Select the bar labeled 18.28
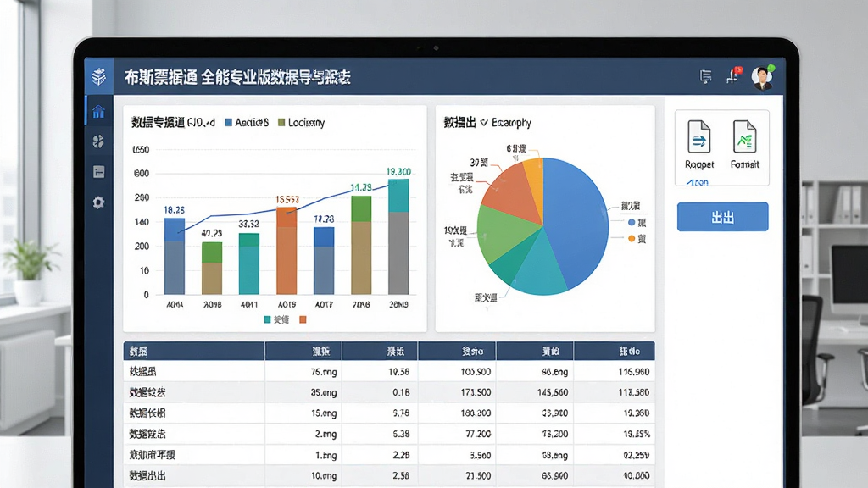Image resolution: width=868 pixels, height=488 pixels. [175, 256]
